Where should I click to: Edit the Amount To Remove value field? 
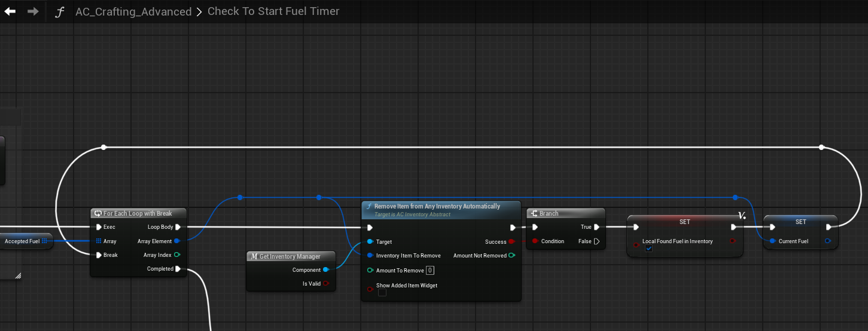point(430,271)
